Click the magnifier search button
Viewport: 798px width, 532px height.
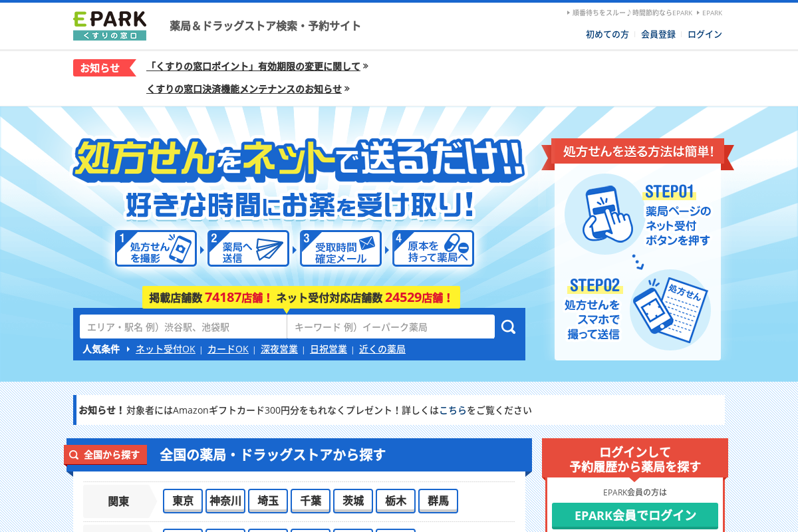tap(509, 327)
